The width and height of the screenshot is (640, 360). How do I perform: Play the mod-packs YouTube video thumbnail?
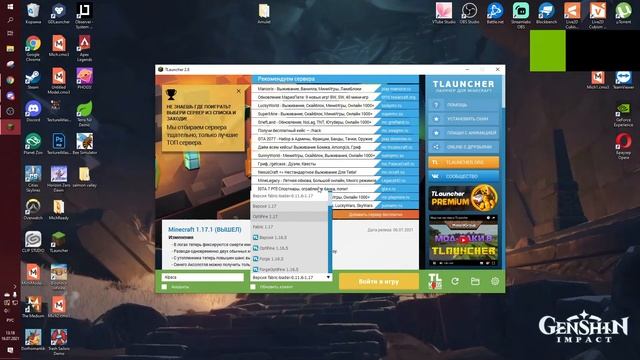pos(463,240)
